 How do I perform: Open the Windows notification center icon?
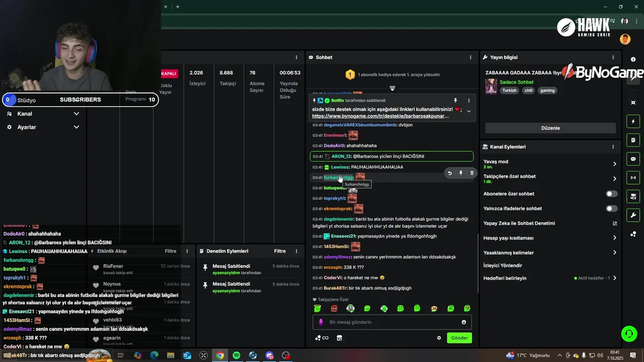click(633, 355)
